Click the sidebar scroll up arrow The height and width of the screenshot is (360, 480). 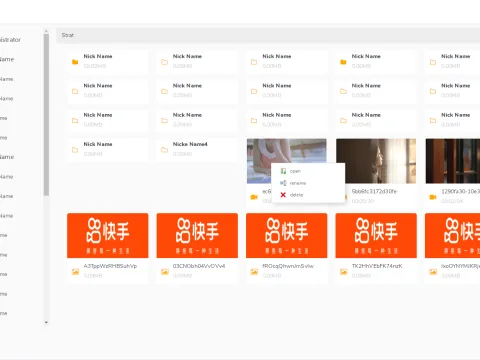coord(46,31)
